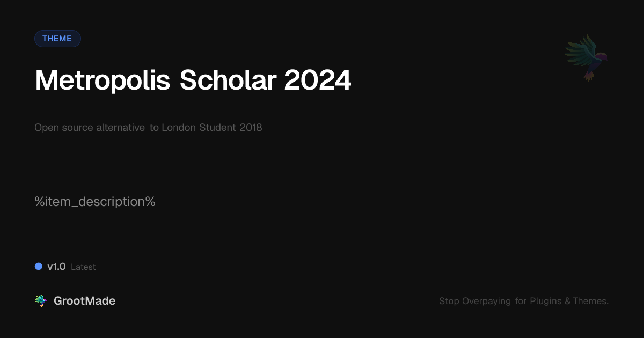Click the year 2024 in the title
Viewport: 644px width, 338px height.
pyautogui.click(x=317, y=80)
